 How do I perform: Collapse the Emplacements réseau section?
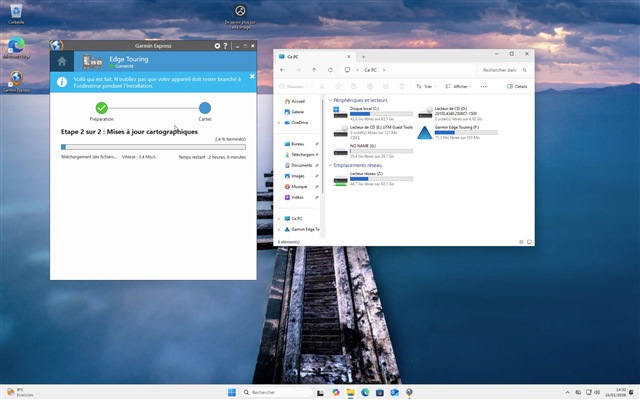pos(329,166)
